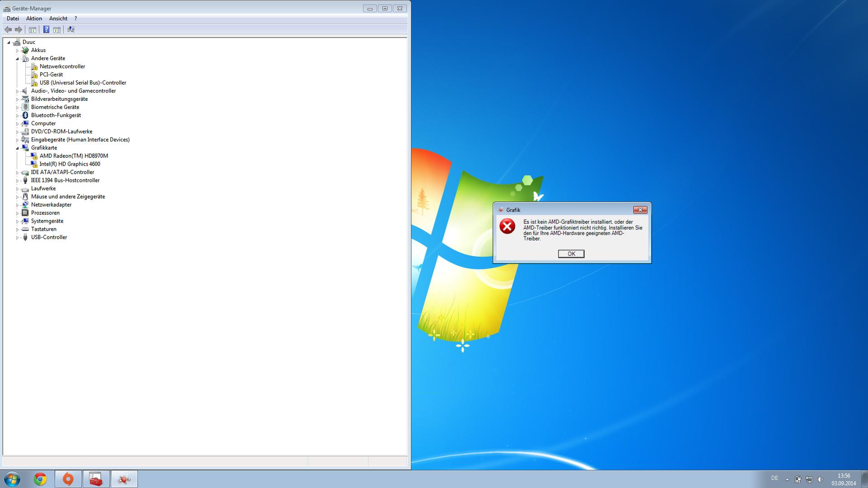Click the Show desktop strip beside clock
Screen dimensions: 868x488
[865, 479]
